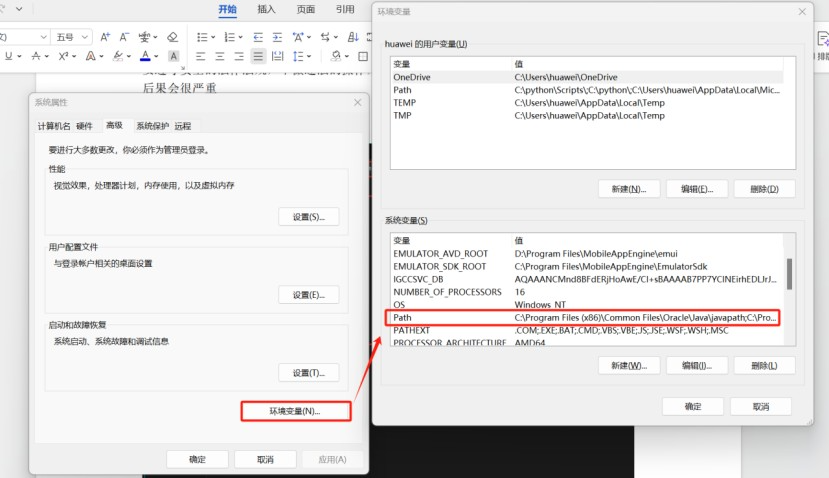Expand the highlight color dropdown arrow
The height and width of the screenshot is (478, 829).
click(129, 56)
